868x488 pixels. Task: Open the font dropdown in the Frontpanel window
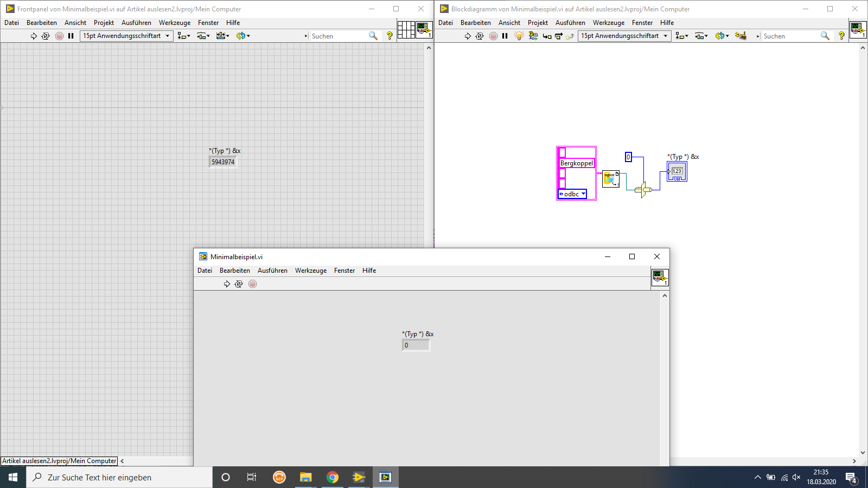pyautogui.click(x=126, y=36)
